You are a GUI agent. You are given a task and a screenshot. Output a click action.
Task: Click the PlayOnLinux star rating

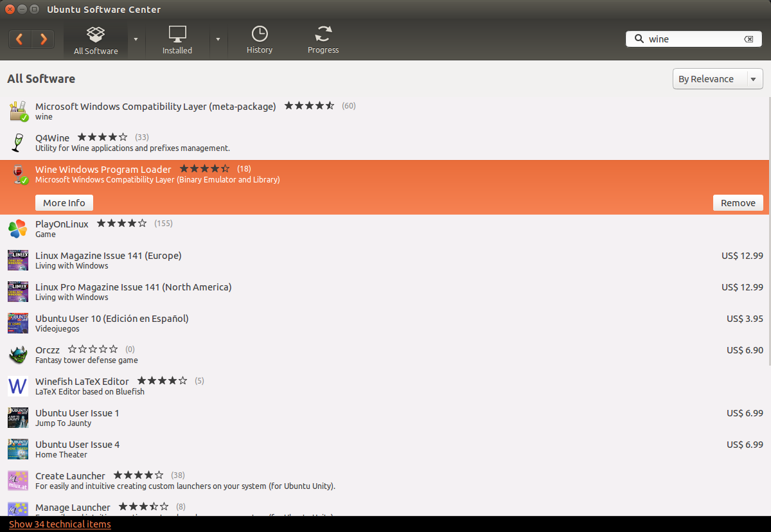coord(121,223)
